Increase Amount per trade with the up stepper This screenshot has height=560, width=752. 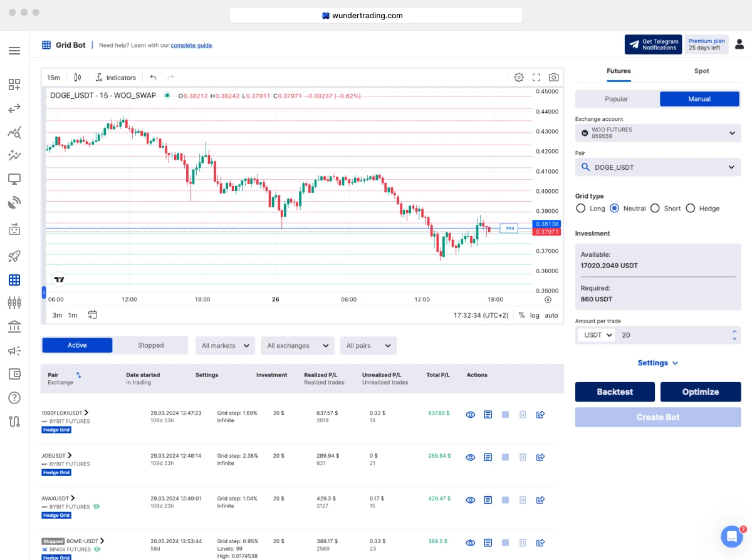734,332
